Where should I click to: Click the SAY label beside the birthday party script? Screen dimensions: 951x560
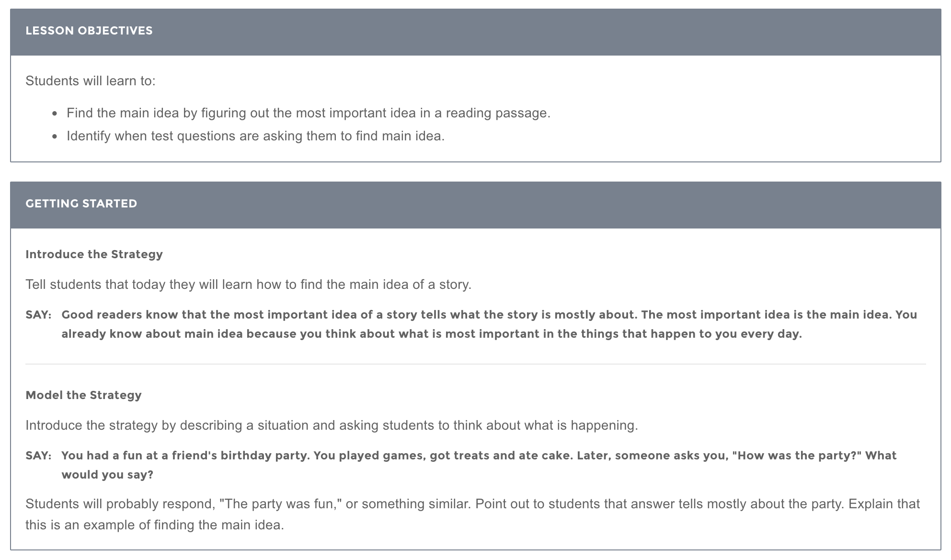click(x=38, y=456)
